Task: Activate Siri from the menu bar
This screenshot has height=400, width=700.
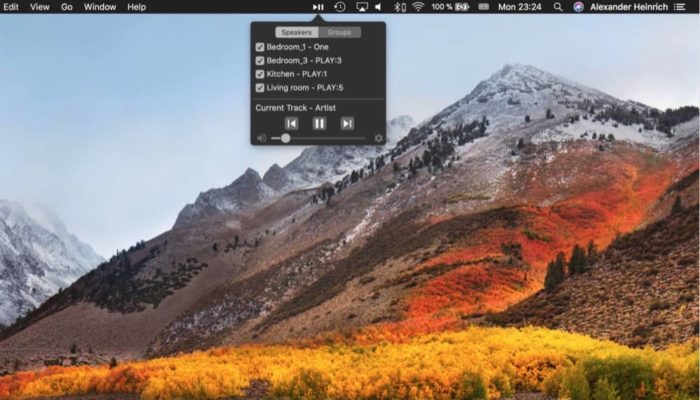Action: click(579, 7)
